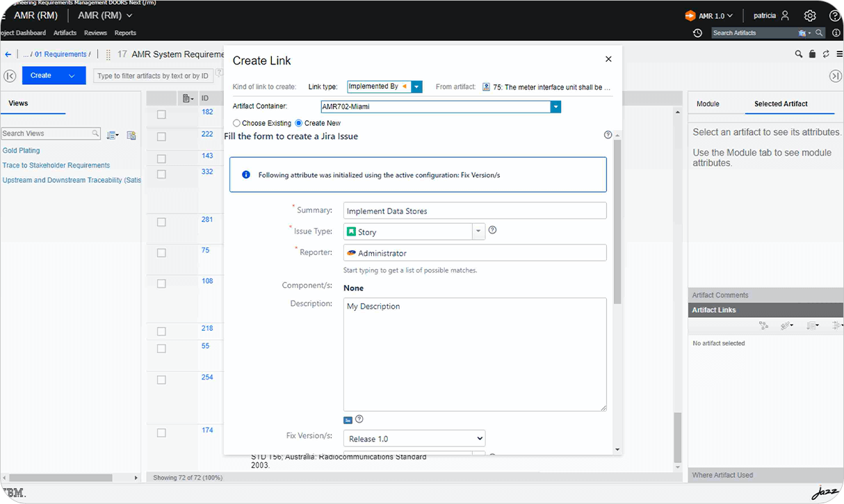Click the link explorer graph icon in Artifact Links
This screenshot has height=504, width=844.
[x=763, y=325]
